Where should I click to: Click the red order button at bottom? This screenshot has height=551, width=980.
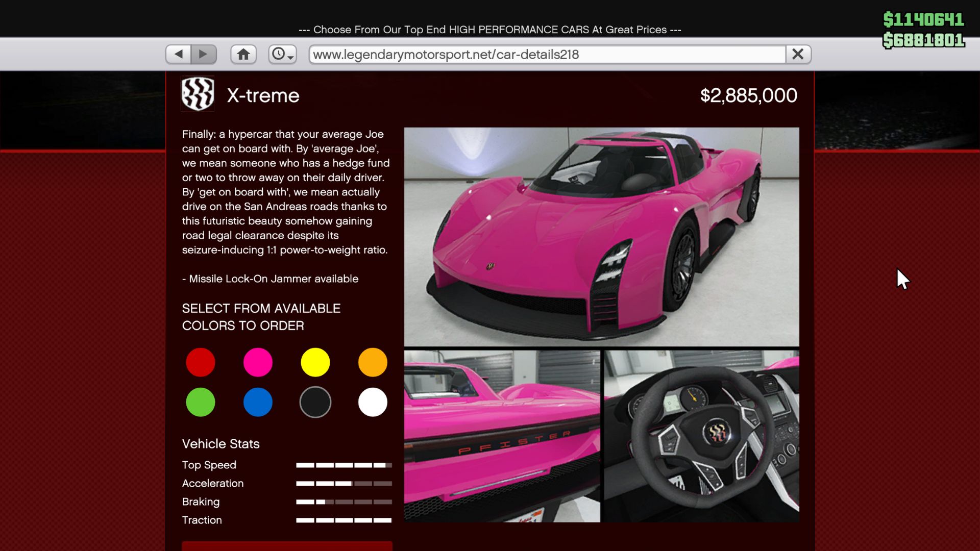point(287,546)
